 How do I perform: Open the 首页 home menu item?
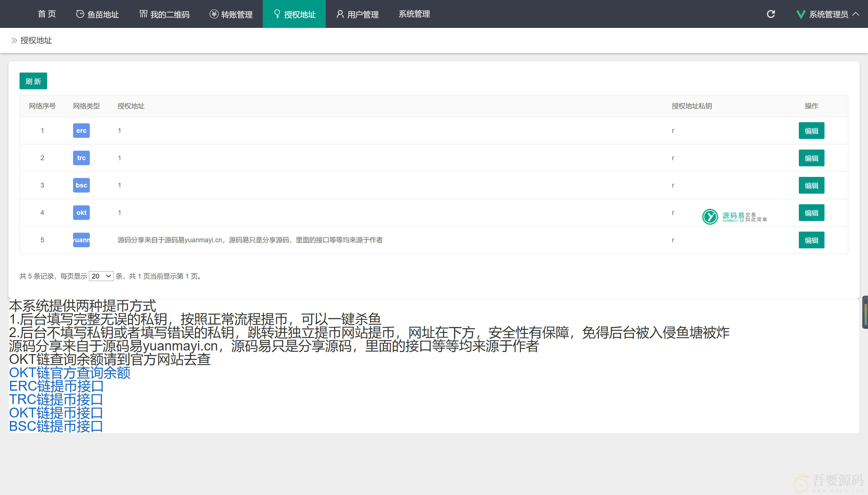pos(47,14)
